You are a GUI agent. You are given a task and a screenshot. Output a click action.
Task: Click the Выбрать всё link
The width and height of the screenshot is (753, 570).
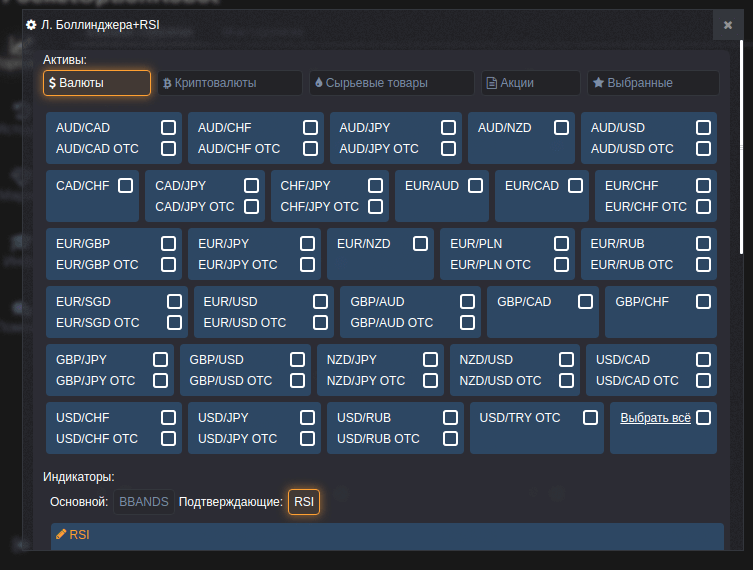coord(654,417)
